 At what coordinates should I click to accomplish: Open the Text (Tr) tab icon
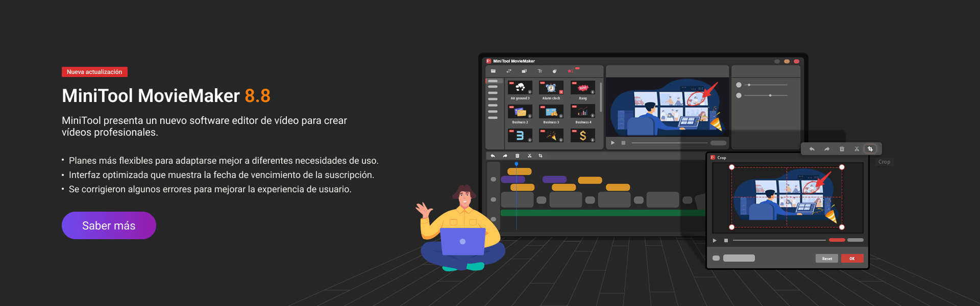point(540,71)
